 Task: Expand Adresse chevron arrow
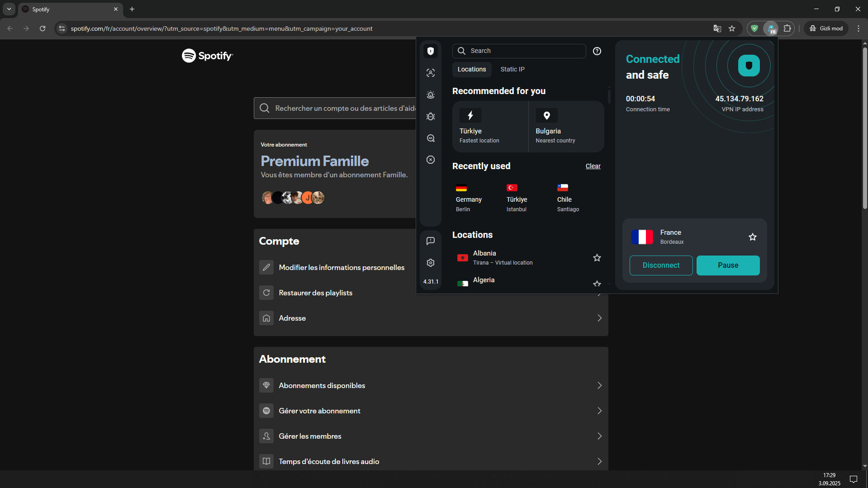[599, 318]
